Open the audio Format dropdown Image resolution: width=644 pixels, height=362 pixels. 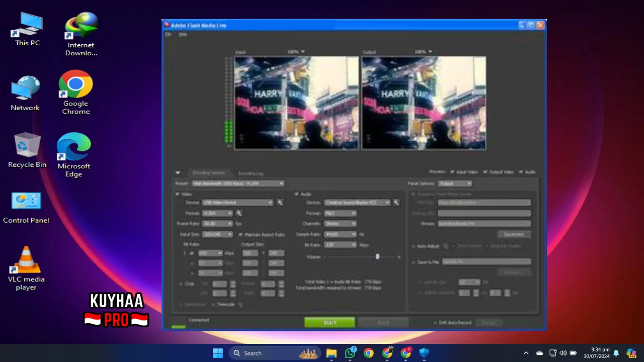click(340, 213)
